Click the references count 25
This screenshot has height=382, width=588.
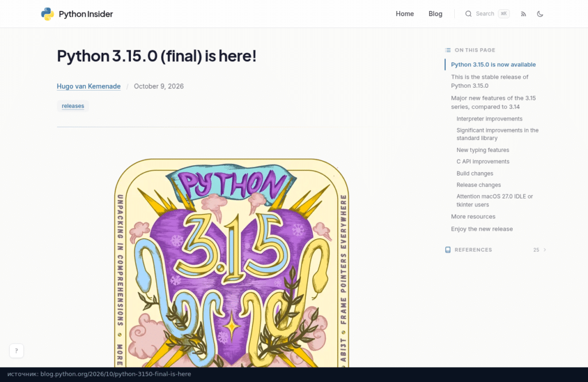coord(536,250)
